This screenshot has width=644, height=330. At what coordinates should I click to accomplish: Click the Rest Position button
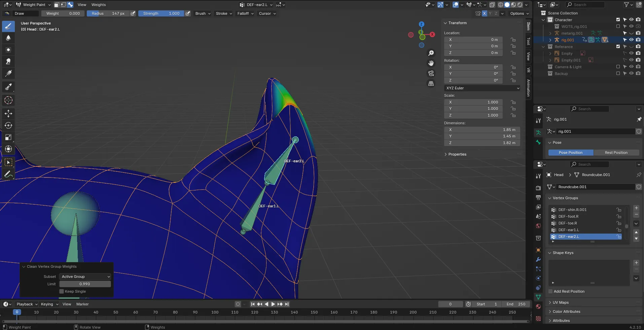click(x=616, y=153)
